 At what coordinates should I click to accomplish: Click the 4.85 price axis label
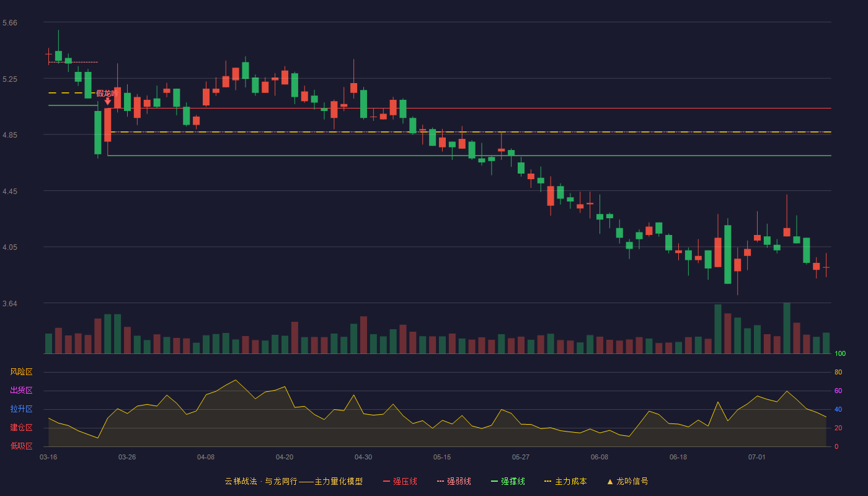click(x=10, y=135)
